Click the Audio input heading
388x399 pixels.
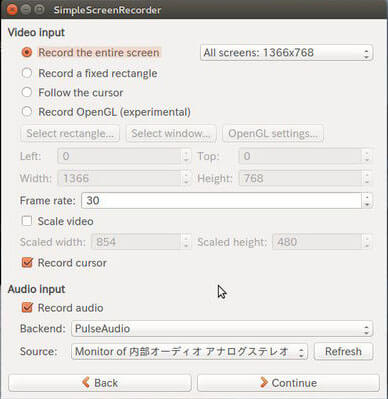pos(36,289)
